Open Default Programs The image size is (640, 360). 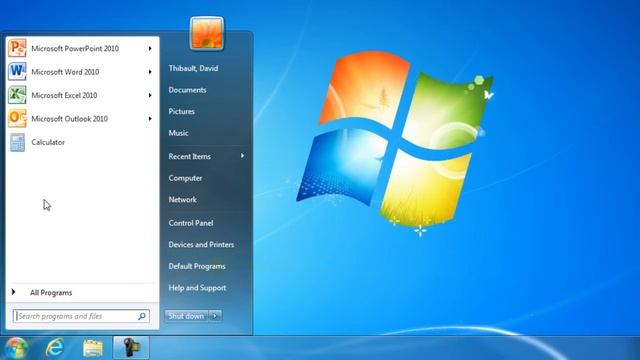click(197, 266)
